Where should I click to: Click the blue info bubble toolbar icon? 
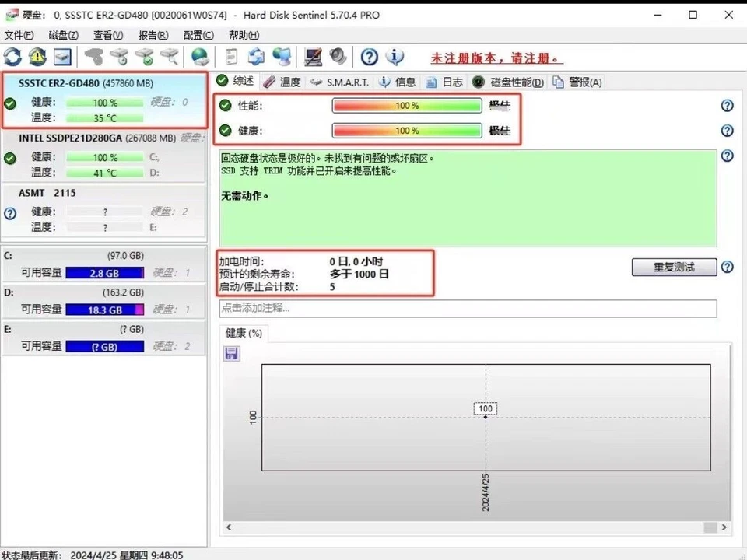[395, 57]
